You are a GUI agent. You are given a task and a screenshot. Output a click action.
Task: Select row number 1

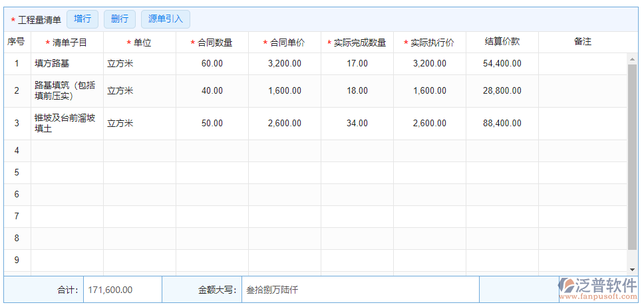pos(17,64)
